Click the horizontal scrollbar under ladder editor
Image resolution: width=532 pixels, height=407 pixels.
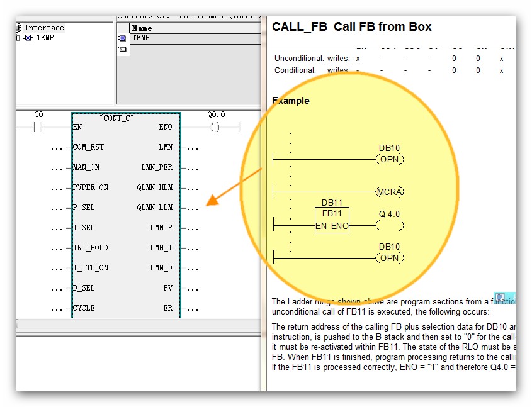[139, 324]
